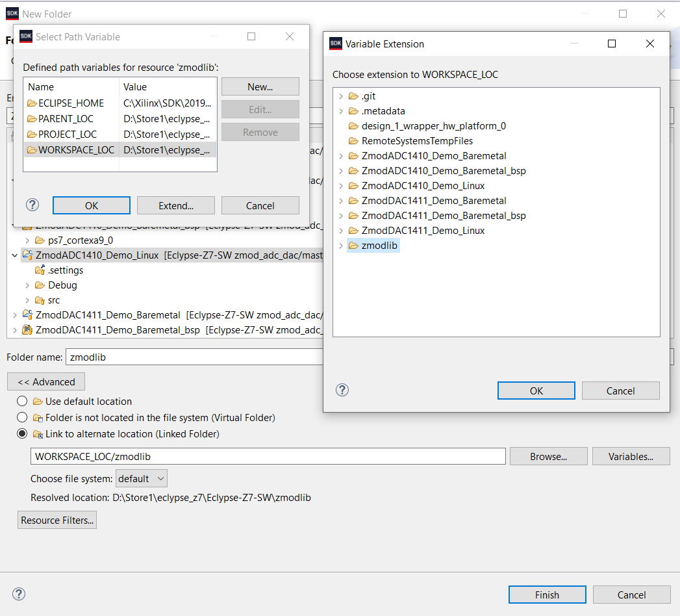680x616 pixels.
Task: Click ZmodADC1410_Demo_Linux project icon in New Folder tree
Action: click(x=27, y=255)
